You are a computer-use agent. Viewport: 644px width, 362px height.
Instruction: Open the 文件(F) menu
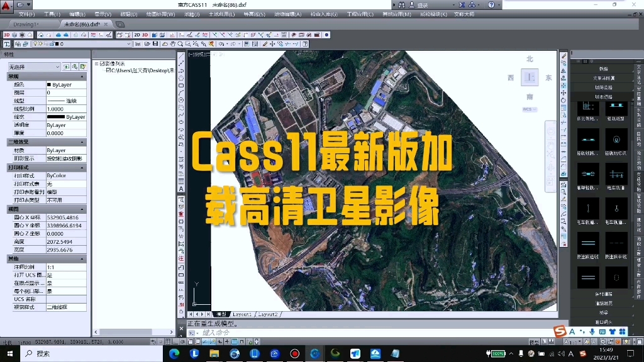click(x=26, y=14)
